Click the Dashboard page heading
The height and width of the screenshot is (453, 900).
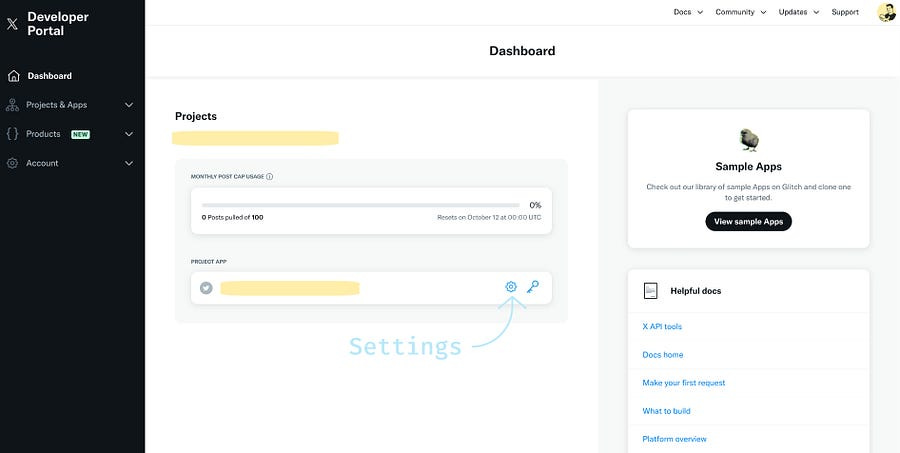click(522, 51)
